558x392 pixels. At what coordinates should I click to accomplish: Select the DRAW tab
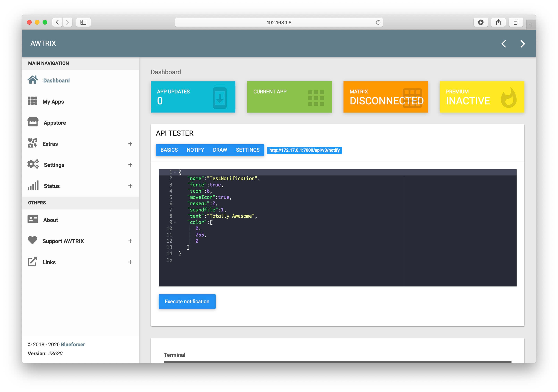coord(220,150)
